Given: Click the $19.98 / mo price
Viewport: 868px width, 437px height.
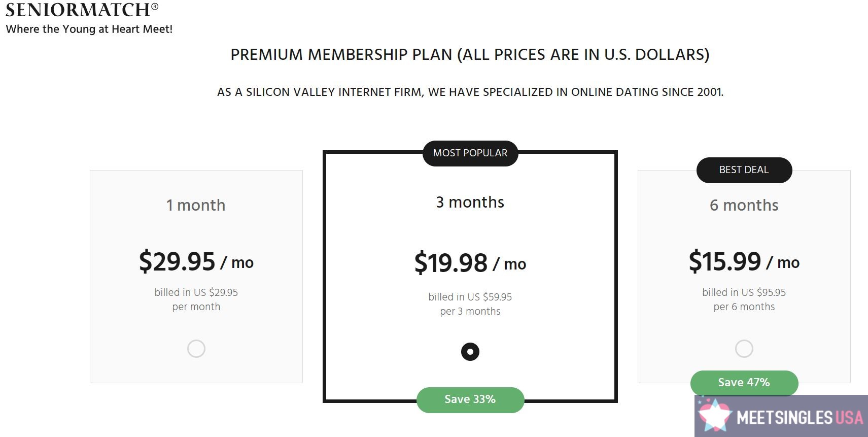Looking at the screenshot, I should coord(470,263).
